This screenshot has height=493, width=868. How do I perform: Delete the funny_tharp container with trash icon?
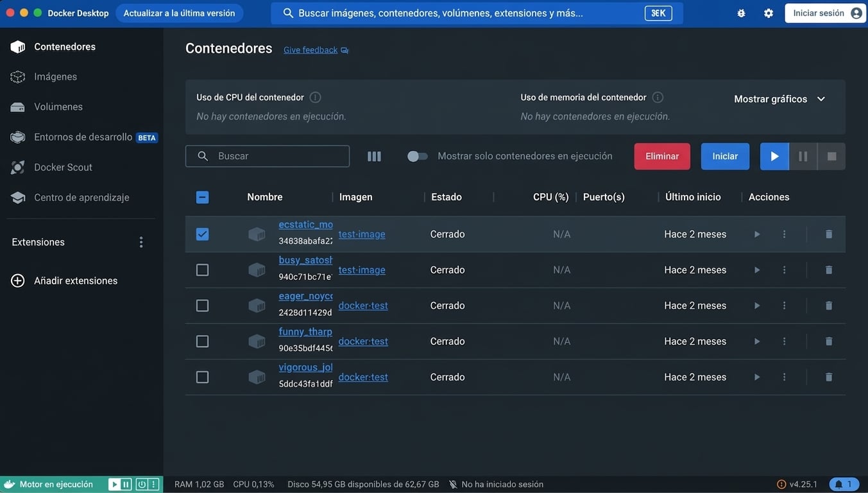829,342
